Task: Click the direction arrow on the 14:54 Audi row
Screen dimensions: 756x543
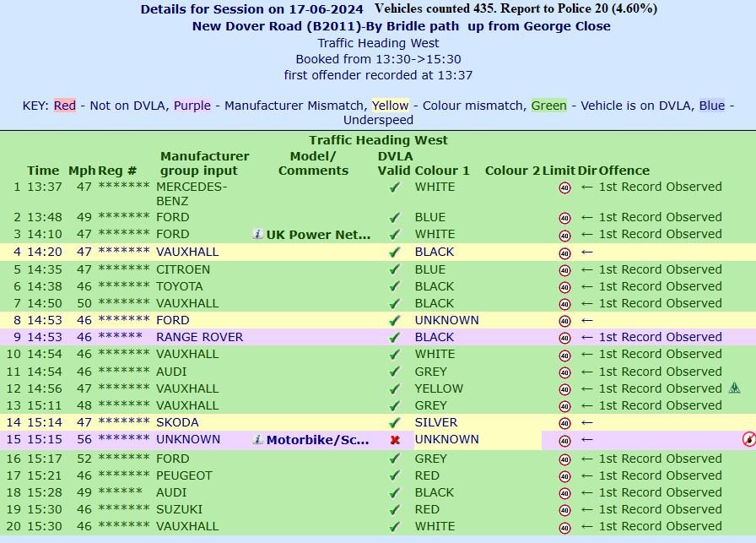Action: (586, 372)
